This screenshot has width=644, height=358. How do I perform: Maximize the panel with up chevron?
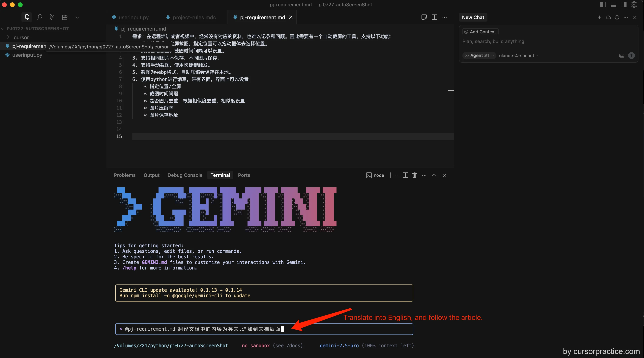click(x=434, y=175)
